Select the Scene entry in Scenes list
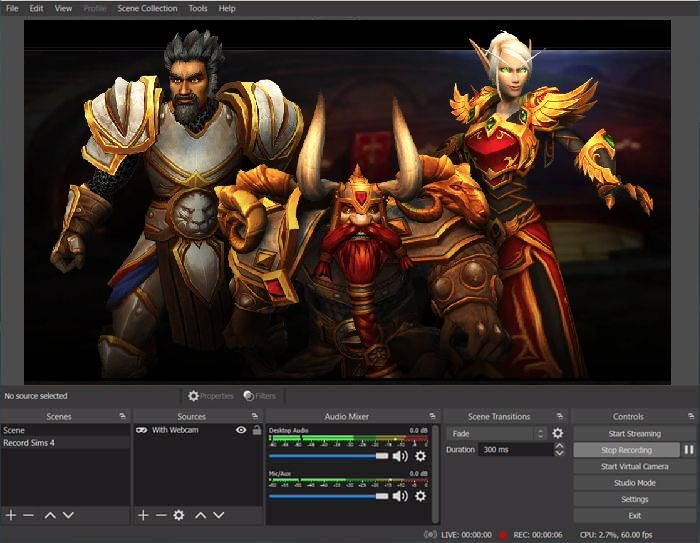Image resolution: width=700 pixels, height=543 pixels. click(65, 430)
